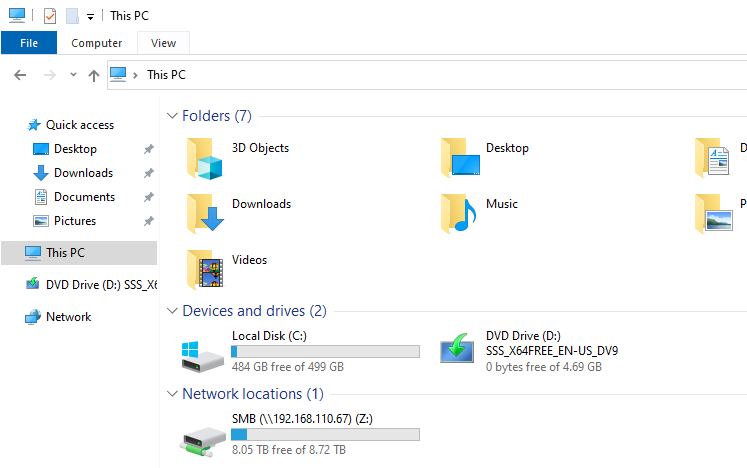Click the 3D Objects folder name

pos(260,148)
